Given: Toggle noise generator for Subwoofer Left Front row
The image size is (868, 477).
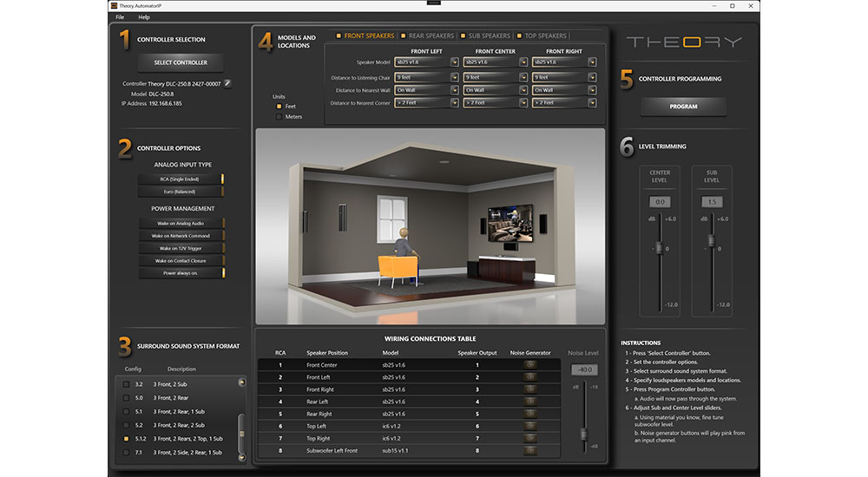Looking at the screenshot, I should [529, 450].
